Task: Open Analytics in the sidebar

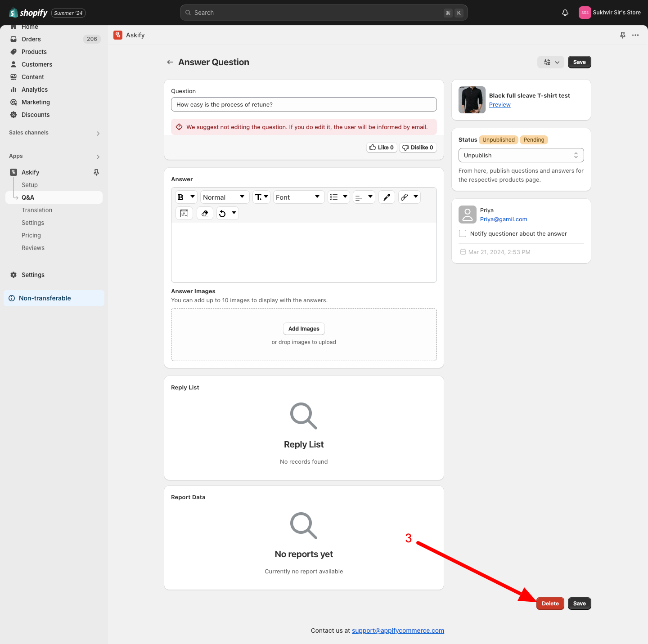Action: pos(54,89)
